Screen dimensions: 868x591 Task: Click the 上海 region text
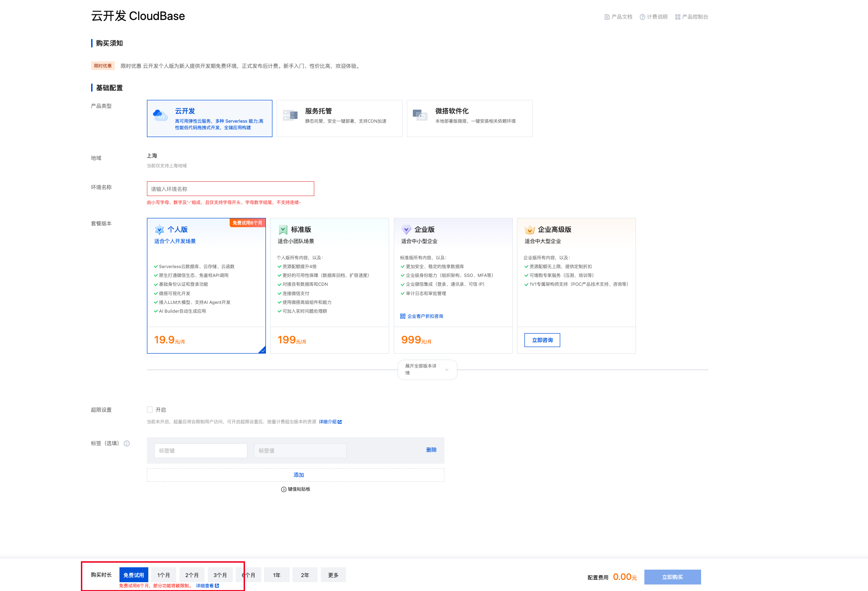click(x=152, y=156)
